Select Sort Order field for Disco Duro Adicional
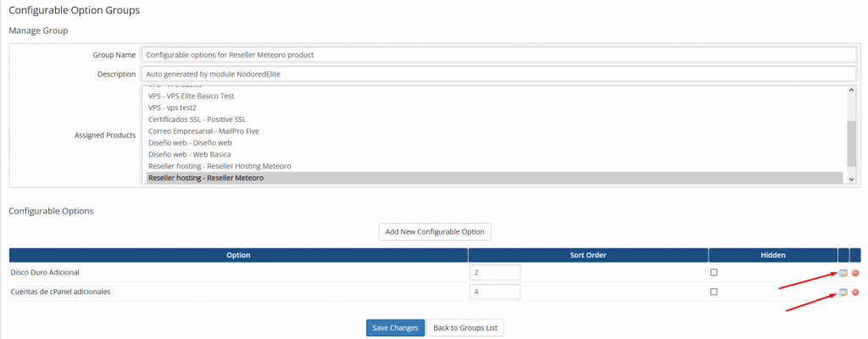 pyautogui.click(x=494, y=272)
